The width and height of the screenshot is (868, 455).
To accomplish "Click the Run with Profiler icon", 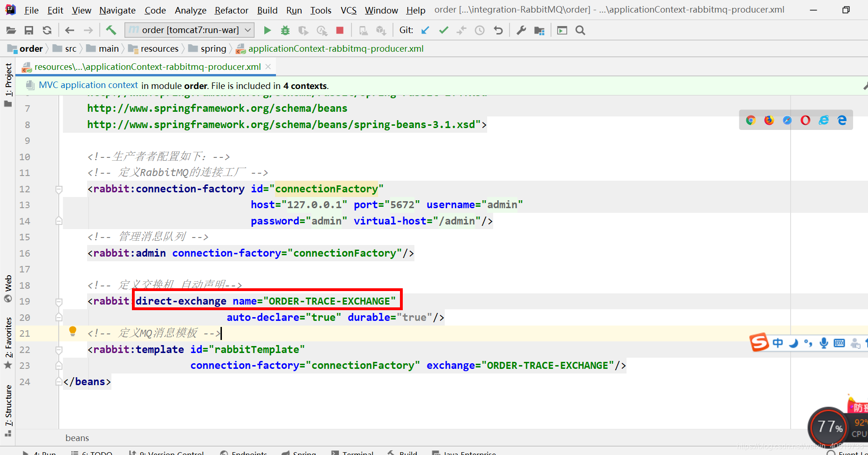I will 322,30.
